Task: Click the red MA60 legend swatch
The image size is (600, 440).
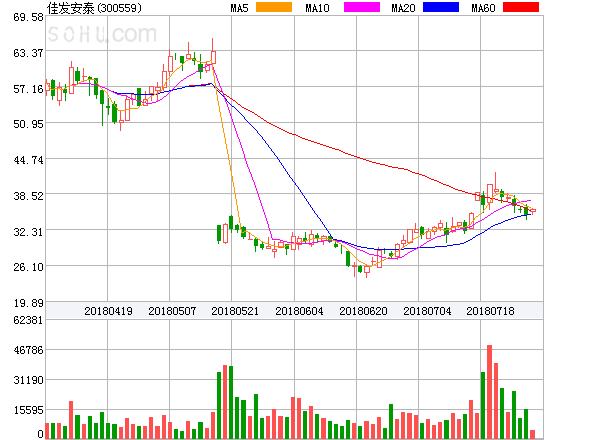Action: 521,7
